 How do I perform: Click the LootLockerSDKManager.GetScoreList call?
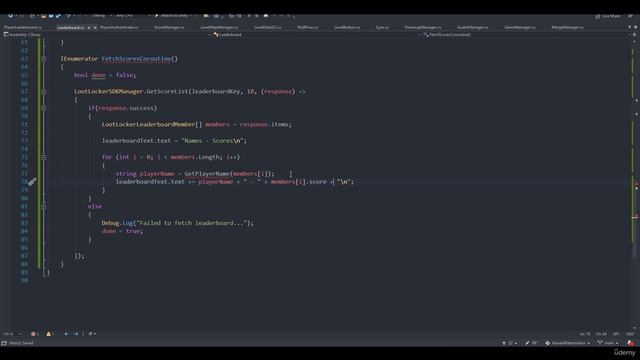[131, 91]
